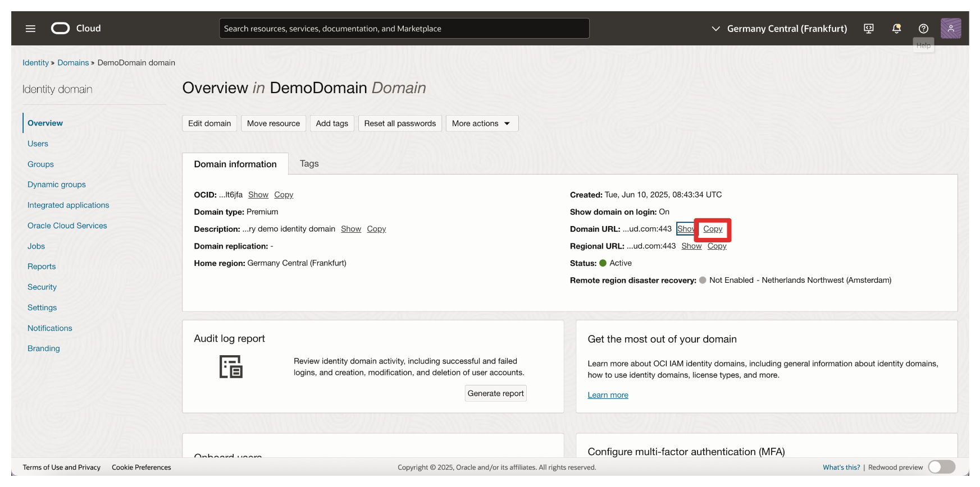The image size is (980, 487).
Task: Open the Cloud Shell developer tools icon
Action: pos(868,29)
